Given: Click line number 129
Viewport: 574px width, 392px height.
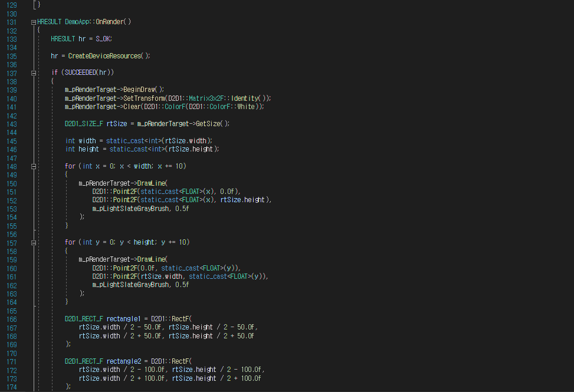Looking at the screenshot, I should point(12,5).
